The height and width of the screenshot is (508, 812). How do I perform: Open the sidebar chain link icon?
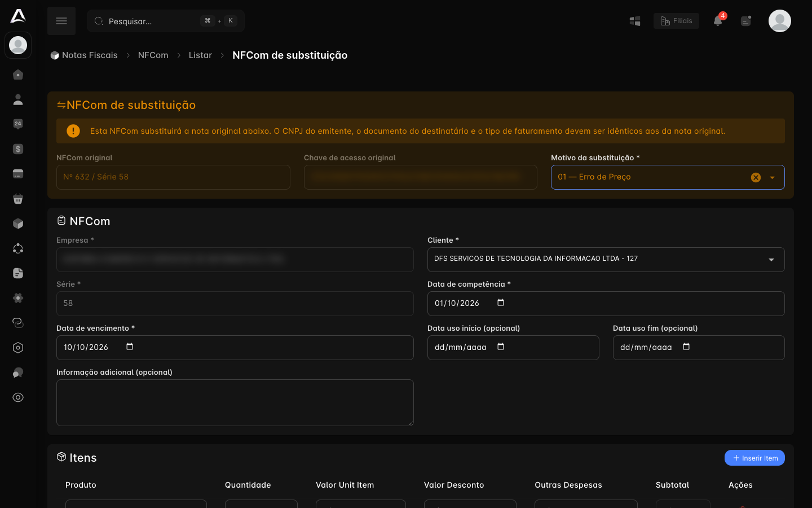pos(18,323)
